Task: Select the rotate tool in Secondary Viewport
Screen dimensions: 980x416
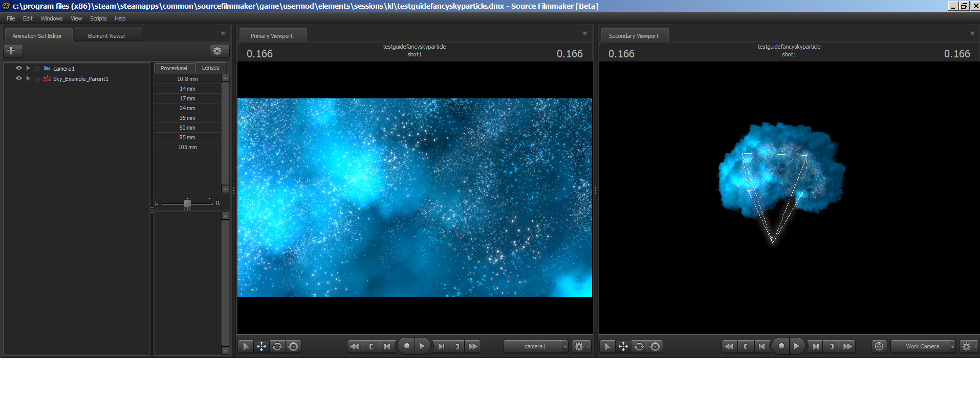Action: click(639, 347)
